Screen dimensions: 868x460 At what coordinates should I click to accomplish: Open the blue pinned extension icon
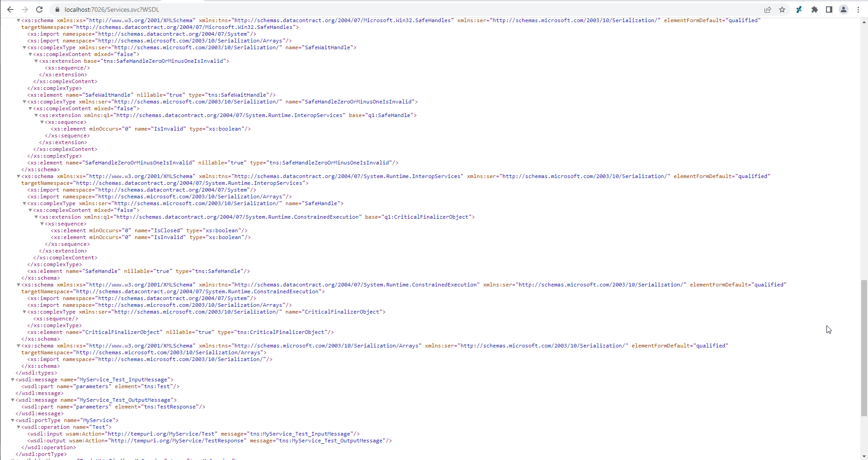pyautogui.click(x=799, y=9)
